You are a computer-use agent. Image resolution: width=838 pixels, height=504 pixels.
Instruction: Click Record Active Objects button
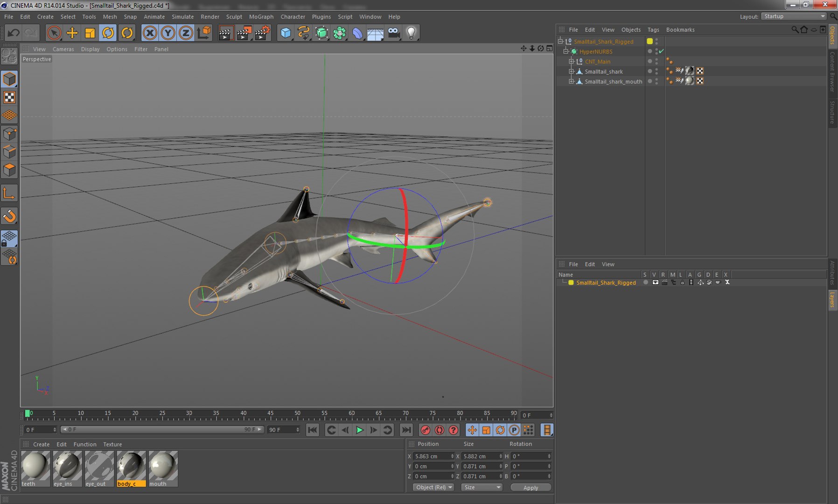coord(425,430)
